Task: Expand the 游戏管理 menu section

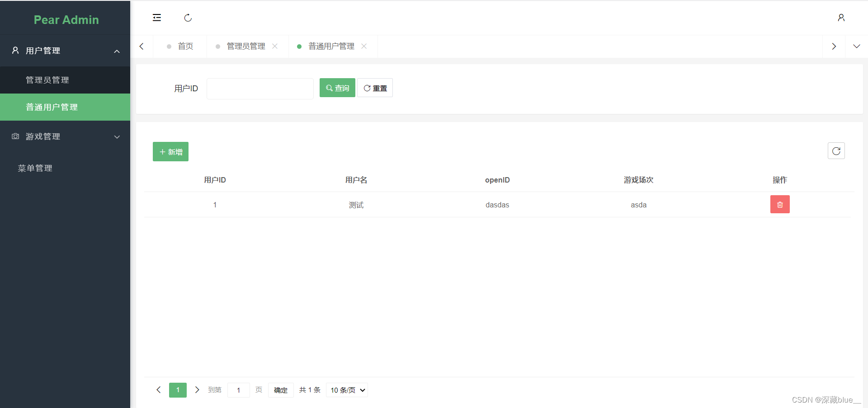Action: click(117, 136)
